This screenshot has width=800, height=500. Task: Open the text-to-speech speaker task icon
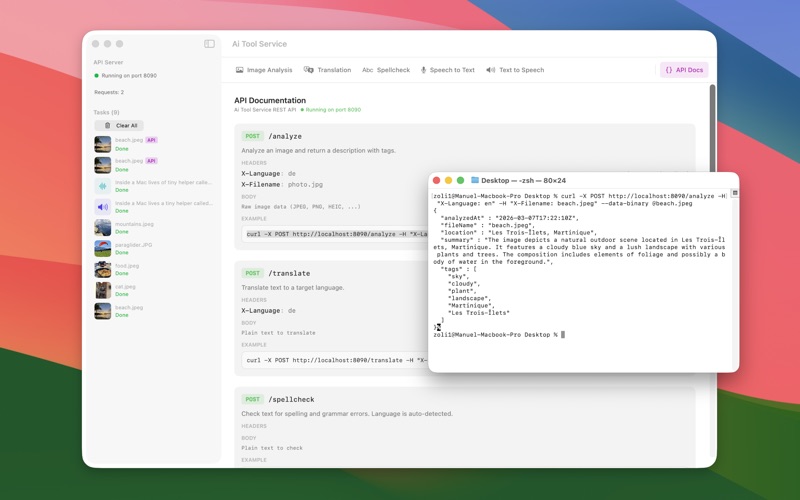click(103, 207)
